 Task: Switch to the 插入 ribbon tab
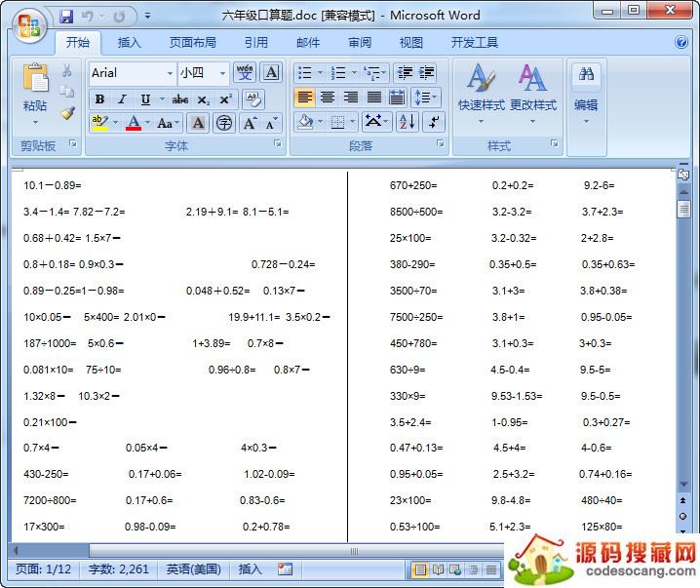click(129, 43)
